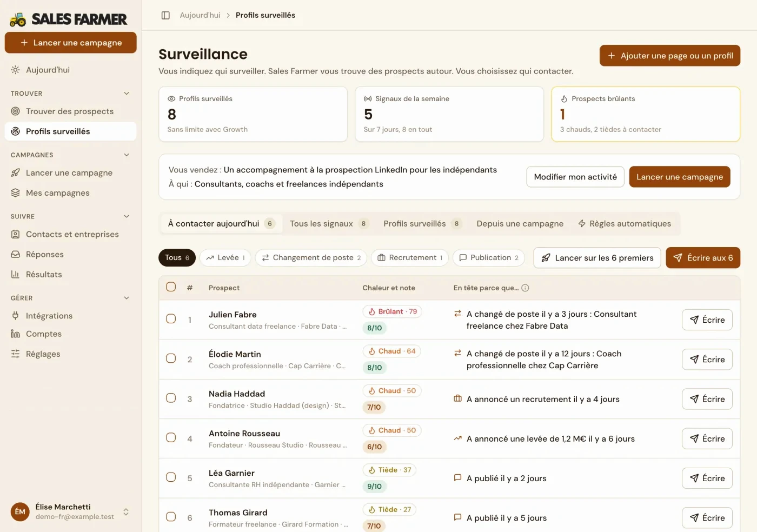Open the Réponses inbox
This screenshot has width=757, height=532.
[70, 254]
